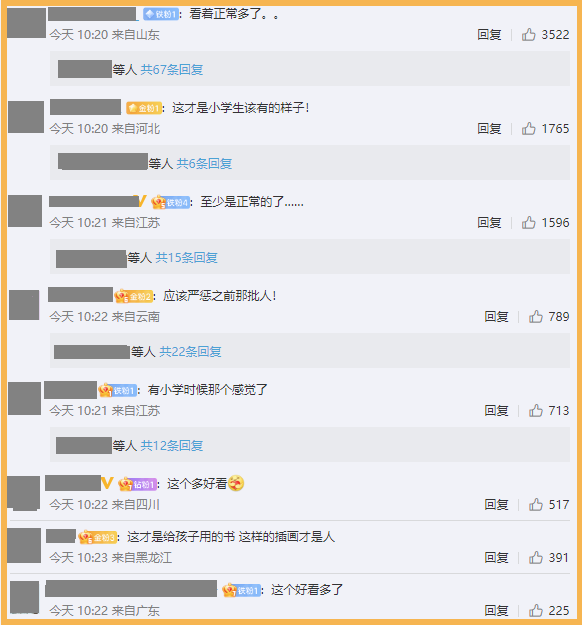Thumbs-up the comment with 713 likes
582x625 pixels.
pyautogui.click(x=536, y=411)
